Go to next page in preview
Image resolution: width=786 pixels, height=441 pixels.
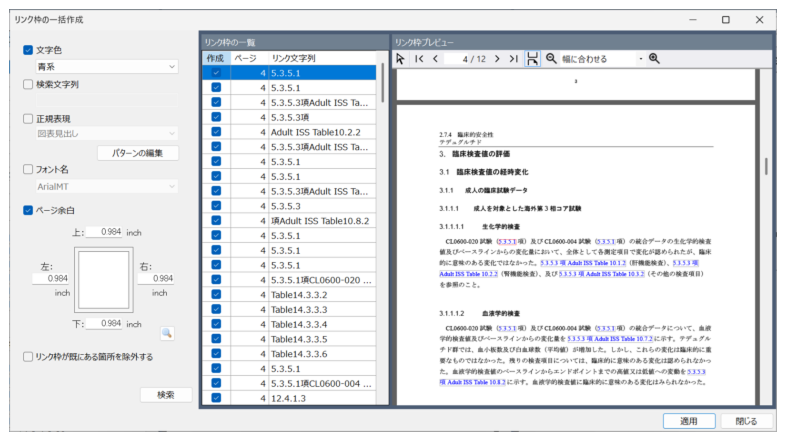(497, 59)
